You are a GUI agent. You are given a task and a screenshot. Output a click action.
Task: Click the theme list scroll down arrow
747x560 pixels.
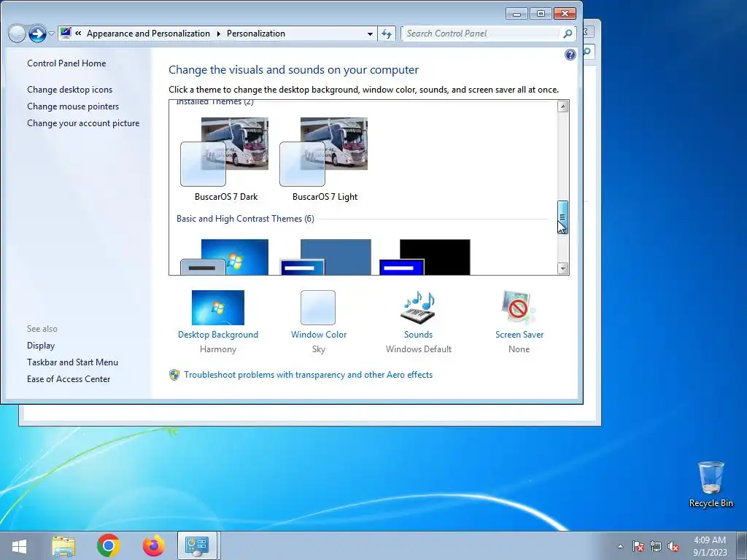point(562,268)
